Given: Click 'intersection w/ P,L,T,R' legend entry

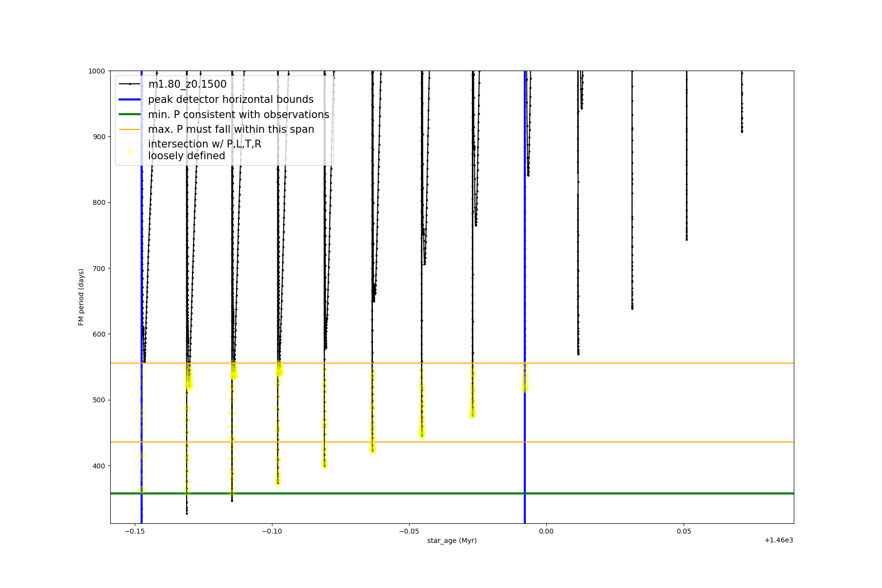Looking at the screenshot, I should 204,144.
